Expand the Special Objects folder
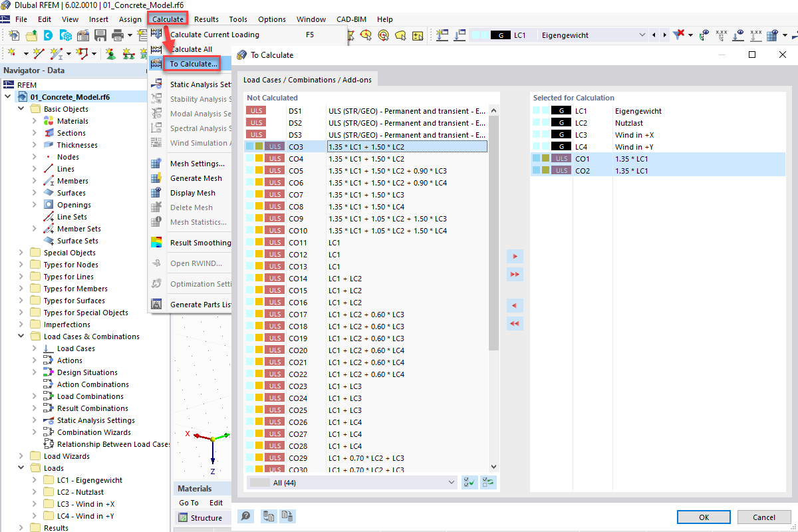 tap(21, 253)
